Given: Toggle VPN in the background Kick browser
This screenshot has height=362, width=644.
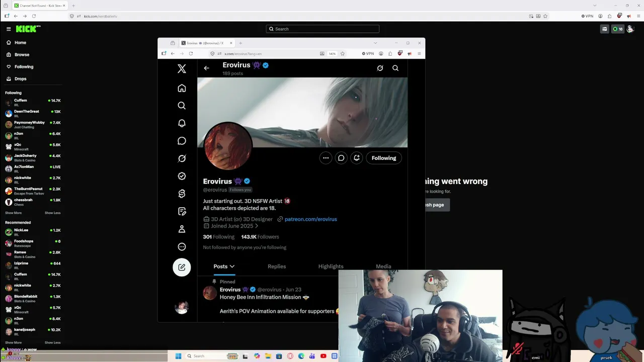Looking at the screenshot, I should click(587, 16).
